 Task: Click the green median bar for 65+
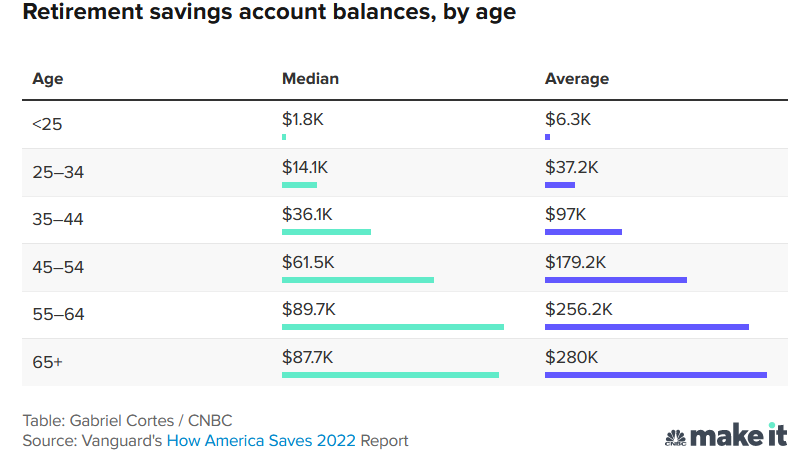pos(390,375)
